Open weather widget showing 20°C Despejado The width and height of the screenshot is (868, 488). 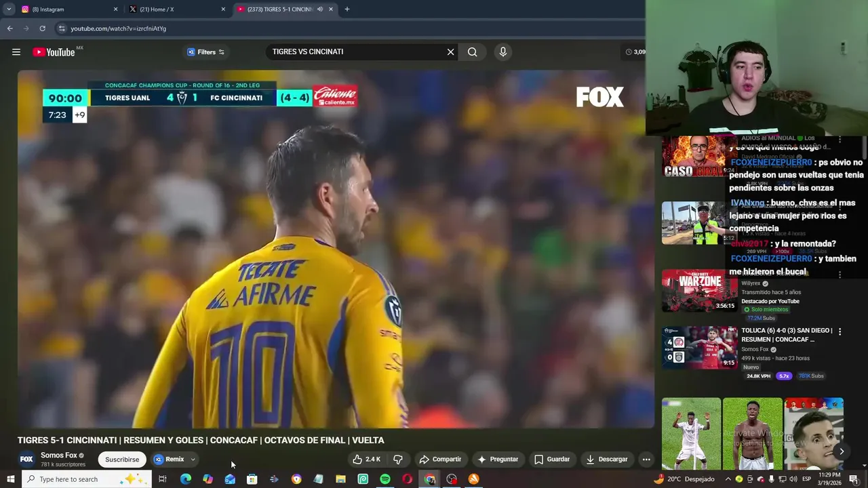tap(684, 479)
